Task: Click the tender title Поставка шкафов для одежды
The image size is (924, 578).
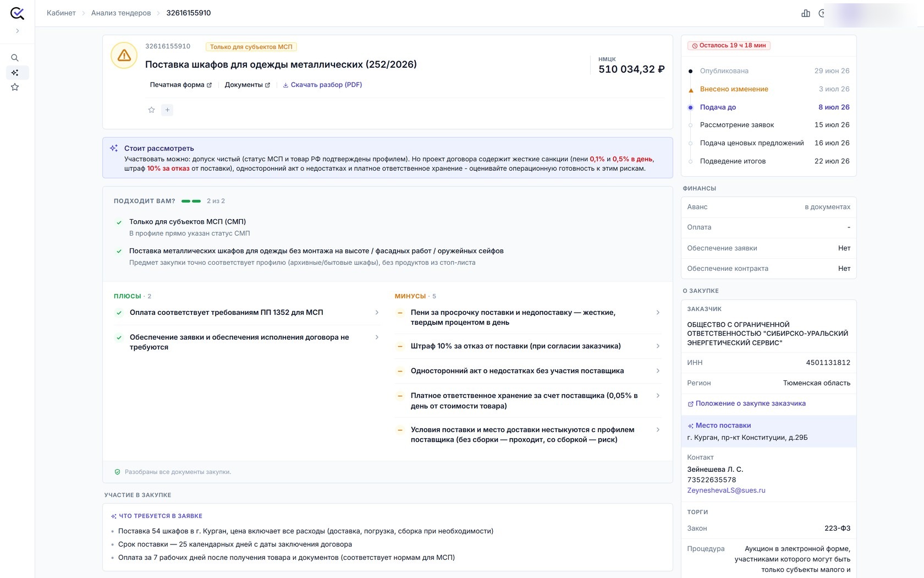Action: (x=281, y=64)
